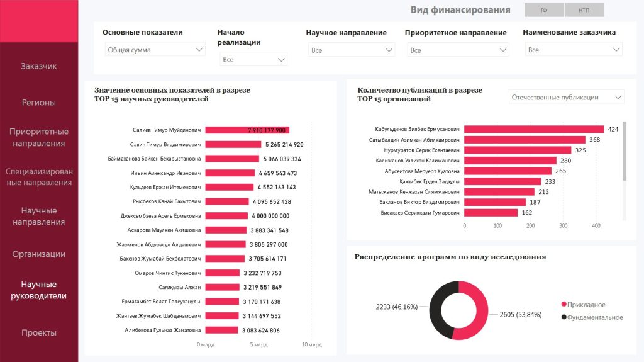Open the Приоритетные направления page

pos(39,137)
